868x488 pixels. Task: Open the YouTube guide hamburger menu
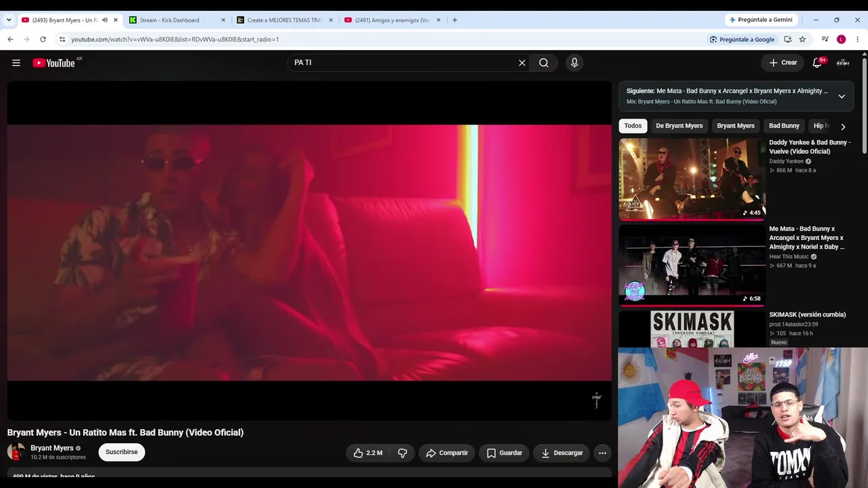[16, 63]
